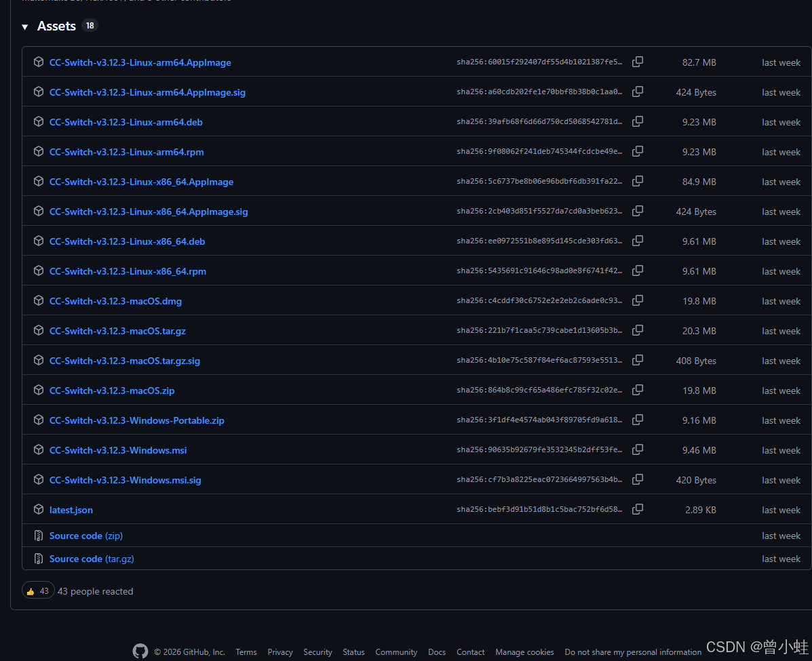
Task: Click package icon beside Linux-arm64.AppImage
Action: click(x=38, y=62)
